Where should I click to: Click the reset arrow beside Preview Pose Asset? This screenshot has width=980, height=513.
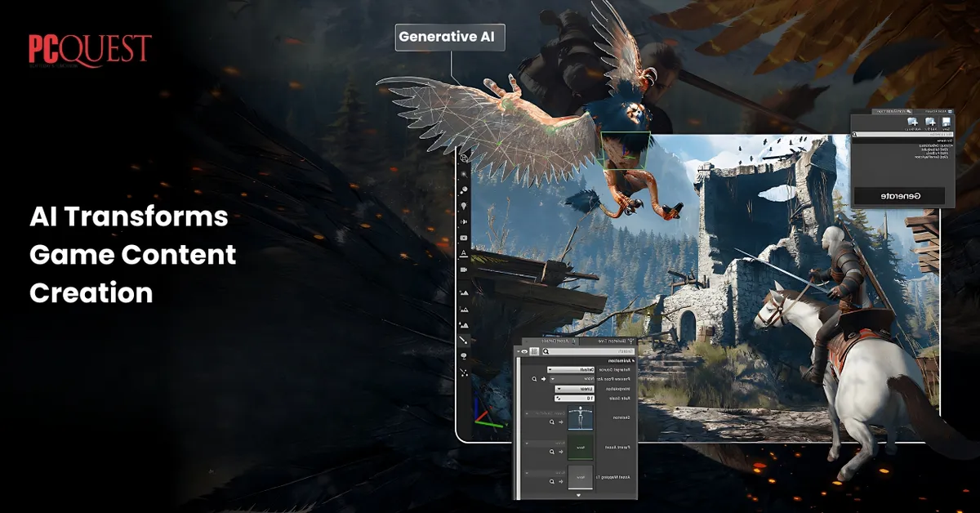[544, 379]
